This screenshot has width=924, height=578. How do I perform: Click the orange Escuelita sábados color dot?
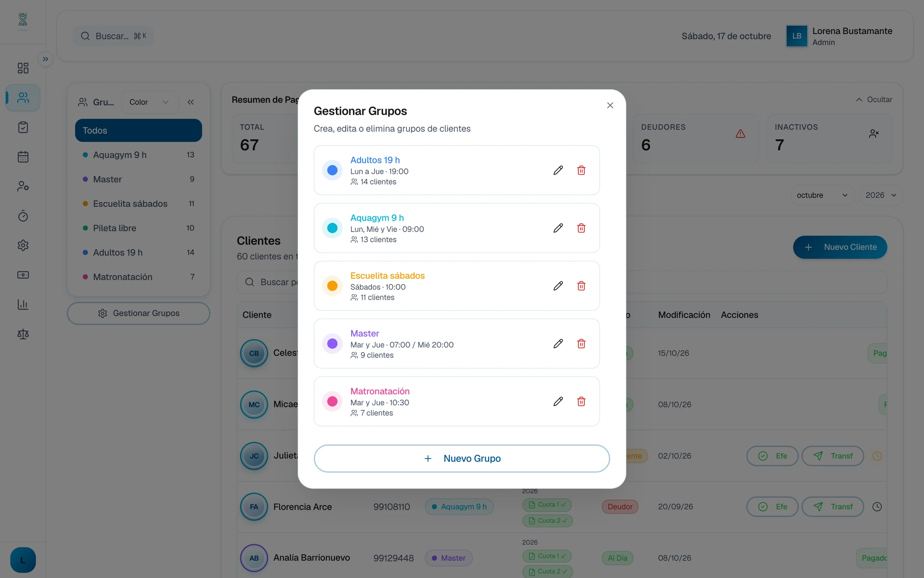pyautogui.click(x=332, y=286)
